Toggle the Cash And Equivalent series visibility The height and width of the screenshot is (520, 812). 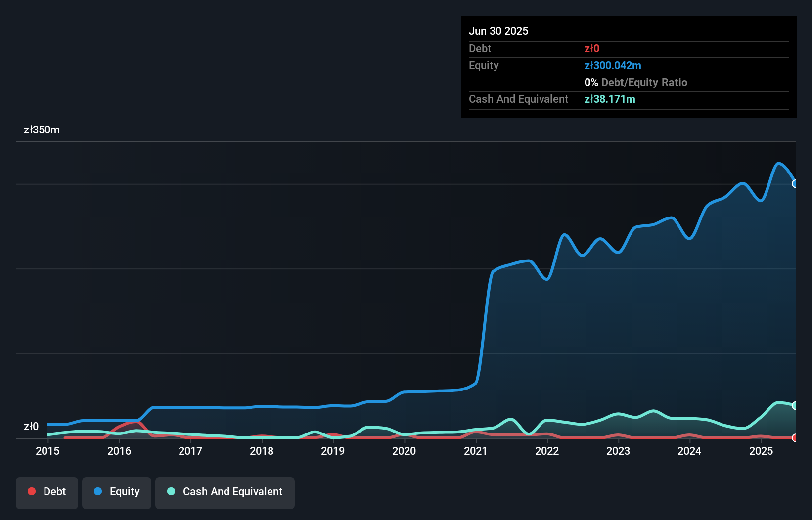pyautogui.click(x=225, y=492)
